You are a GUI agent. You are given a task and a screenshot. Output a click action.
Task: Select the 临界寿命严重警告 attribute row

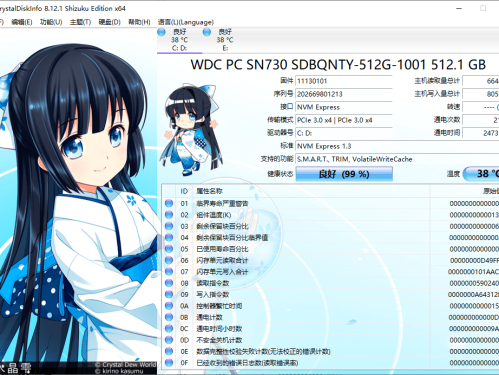click(x=330, y=203)
